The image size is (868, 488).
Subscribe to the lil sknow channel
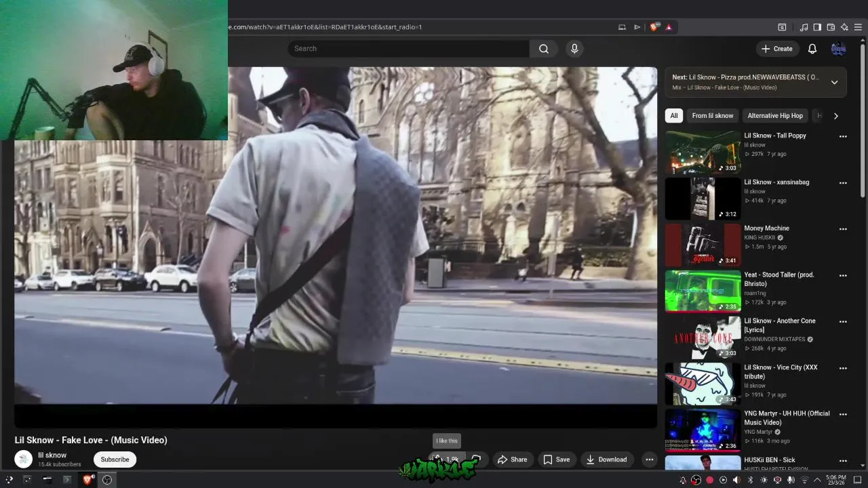point(115,460)
